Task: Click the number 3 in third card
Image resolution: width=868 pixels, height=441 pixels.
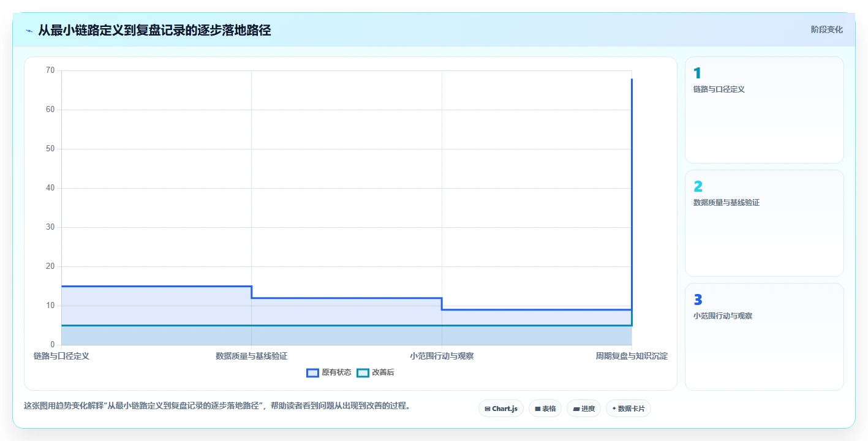Action: [x=698, y=300]
